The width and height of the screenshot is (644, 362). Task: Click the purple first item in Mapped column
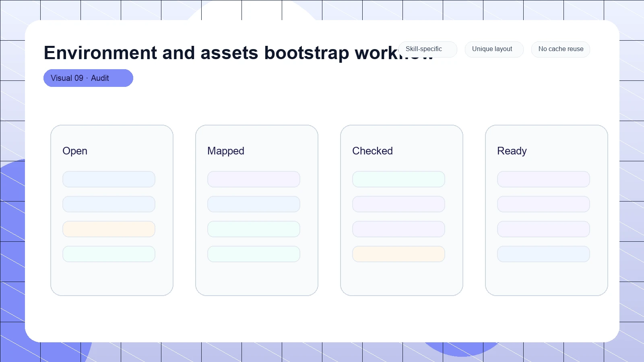pyautogui.click(x=254, y=179)
